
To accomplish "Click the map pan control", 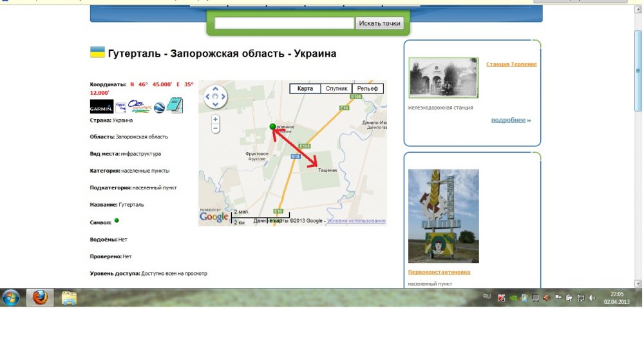I will [x=216, y=97].
